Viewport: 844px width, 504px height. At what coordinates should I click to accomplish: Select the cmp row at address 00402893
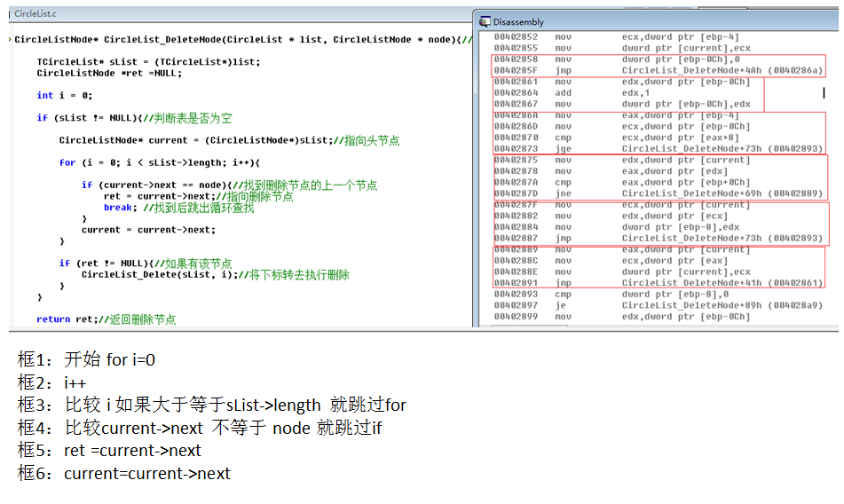click(611, 295)
